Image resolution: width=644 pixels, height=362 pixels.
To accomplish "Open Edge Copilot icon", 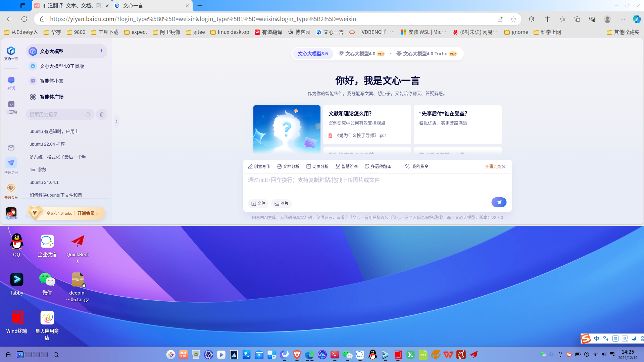I will (x=637, y=19).
